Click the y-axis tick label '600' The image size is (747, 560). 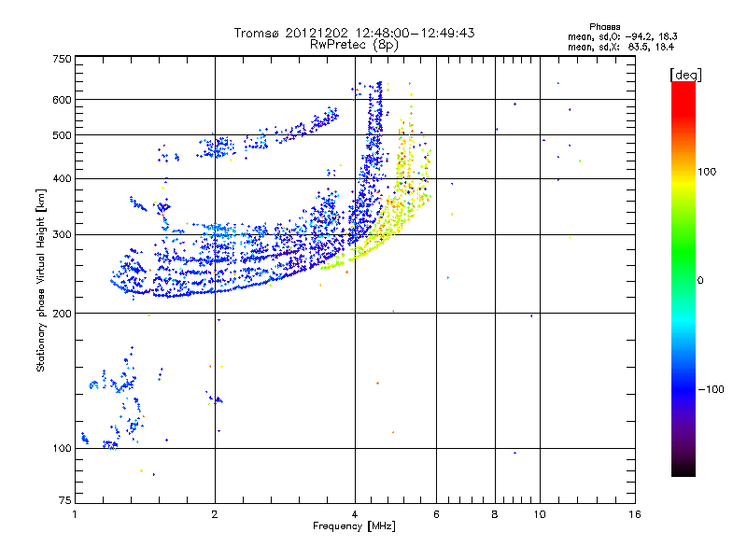pos(62,100)
